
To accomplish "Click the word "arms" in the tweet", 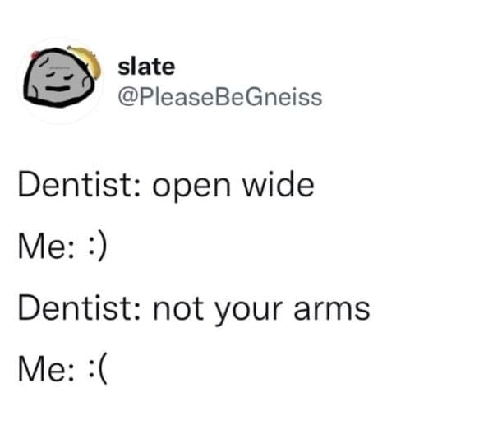I will coord(332,310).
